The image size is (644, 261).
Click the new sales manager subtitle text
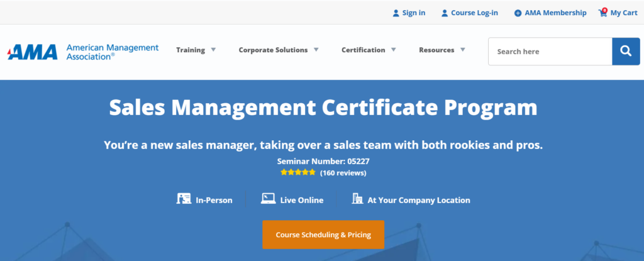point(323,145)
